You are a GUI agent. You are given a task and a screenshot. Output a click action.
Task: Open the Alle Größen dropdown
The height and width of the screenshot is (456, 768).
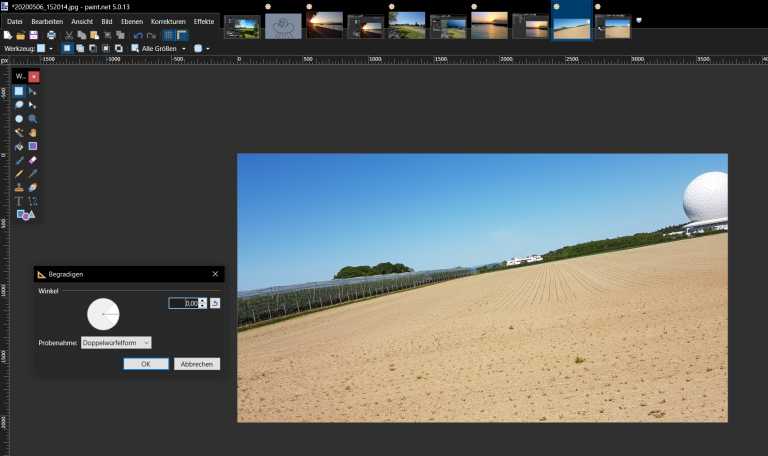pyautogui.click(x=163, y=48)
